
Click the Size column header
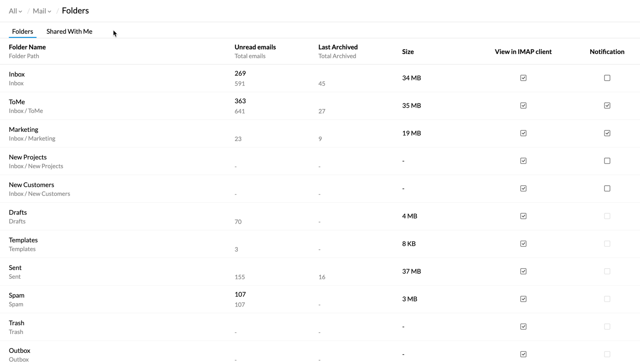[x=408, y=52]
